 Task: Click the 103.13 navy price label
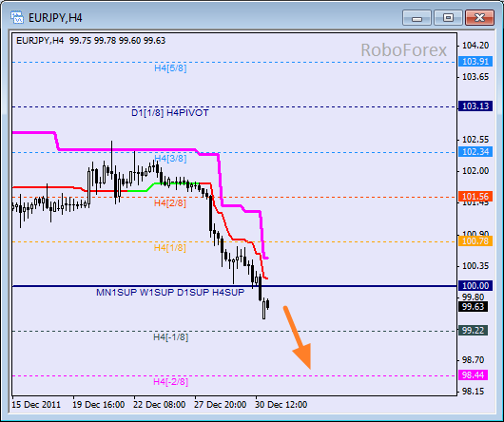475,106
